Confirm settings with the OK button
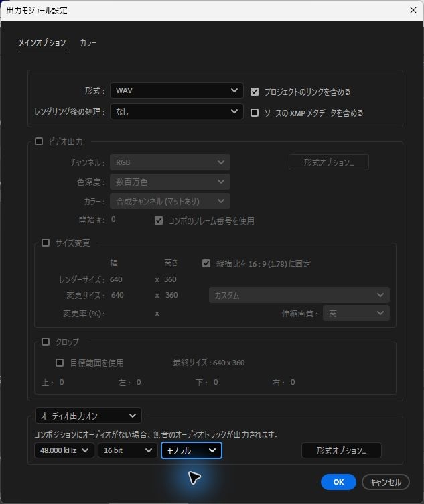This screenshot has width=424, height=504. pos(338,482)
